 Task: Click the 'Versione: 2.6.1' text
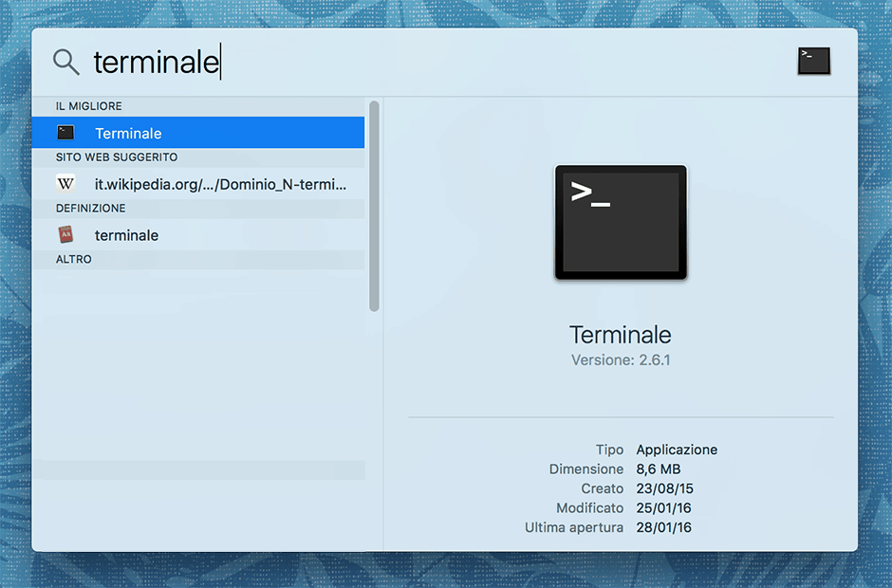click(621, 360)
